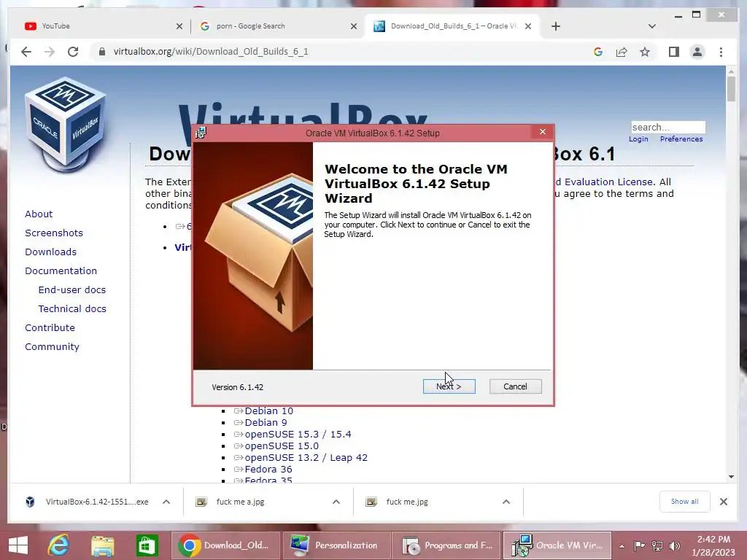747x560 pixels.
Task: Close the Download_Old_Builds tab
Action: point(528,26)
